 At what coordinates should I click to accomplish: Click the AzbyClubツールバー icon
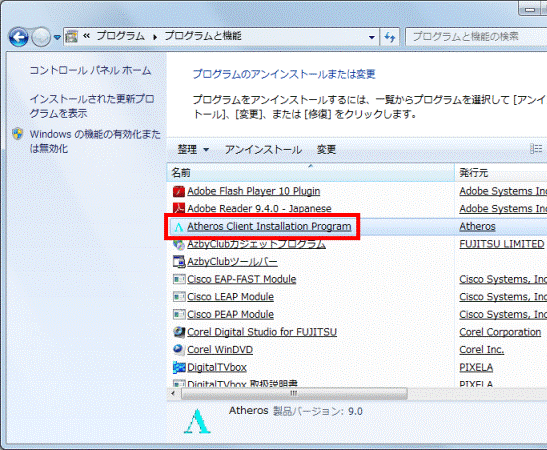(x=179, y=262)
